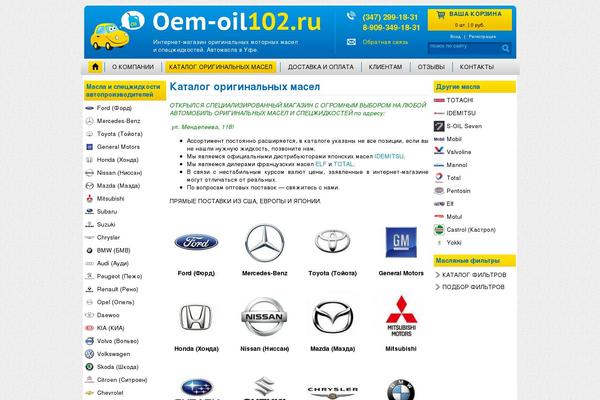This screenshot has height=400, width=600.
Task: Open Mannol in other oils list
Action: coord(457,165)
